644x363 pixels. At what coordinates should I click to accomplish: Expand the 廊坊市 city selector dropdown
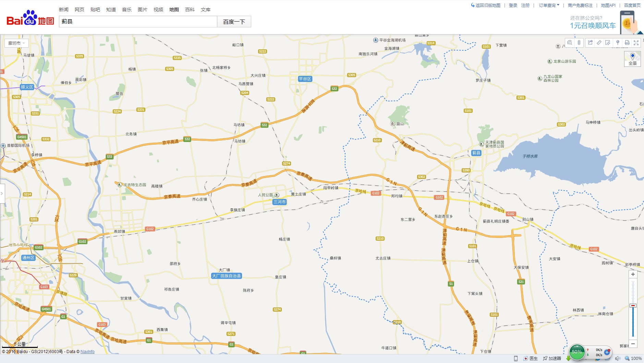tap(16, 43)
